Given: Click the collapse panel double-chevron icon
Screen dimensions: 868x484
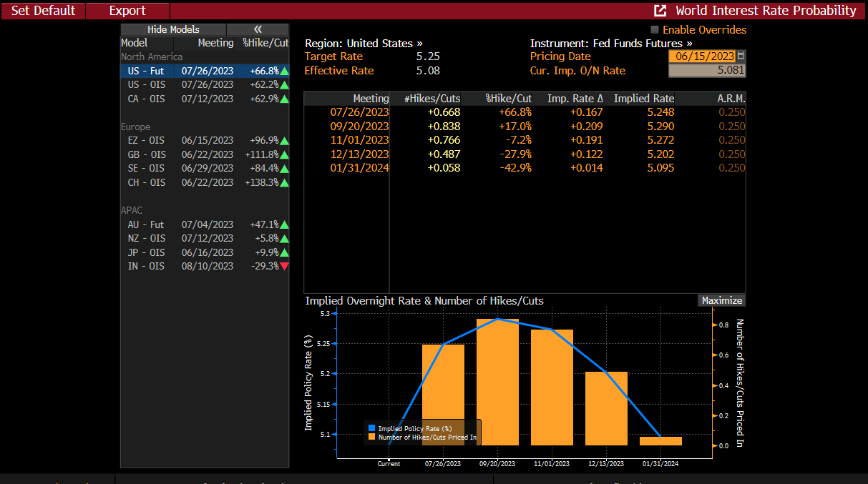Looking at the screenshot, I should (x=258, y=29).
